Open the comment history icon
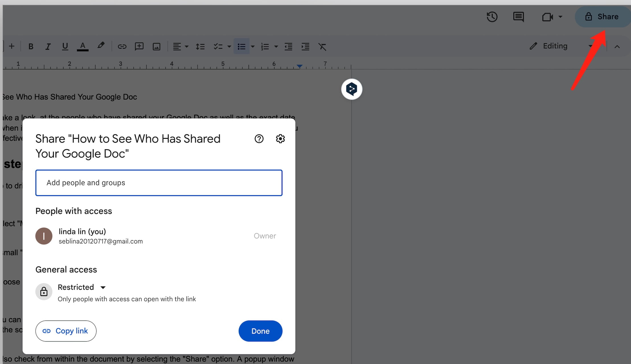The image size is (631, 364). (x=519, y=17)
